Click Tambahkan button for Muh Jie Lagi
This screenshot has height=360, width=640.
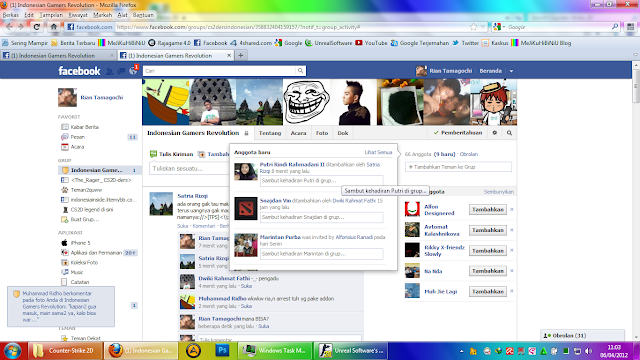click(488, 291)
